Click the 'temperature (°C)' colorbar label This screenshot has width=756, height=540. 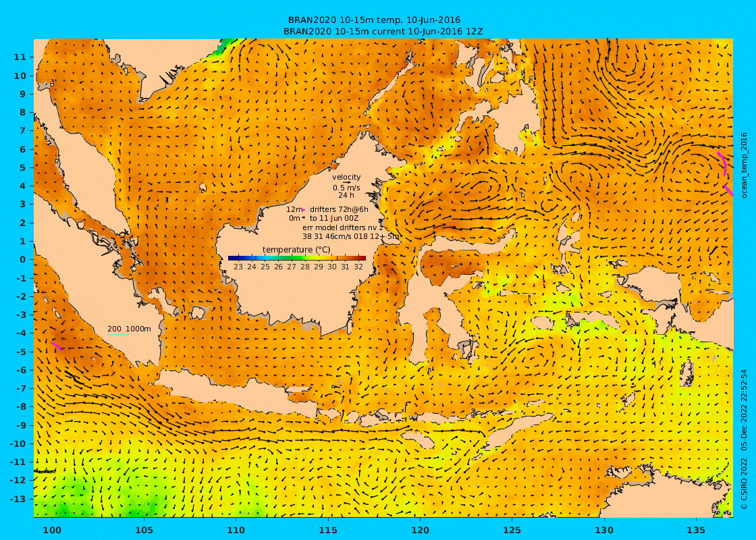pos(296,250)
